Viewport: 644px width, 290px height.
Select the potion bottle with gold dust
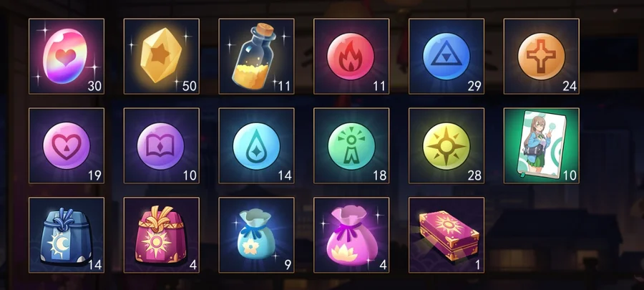(x=256, y=57)
